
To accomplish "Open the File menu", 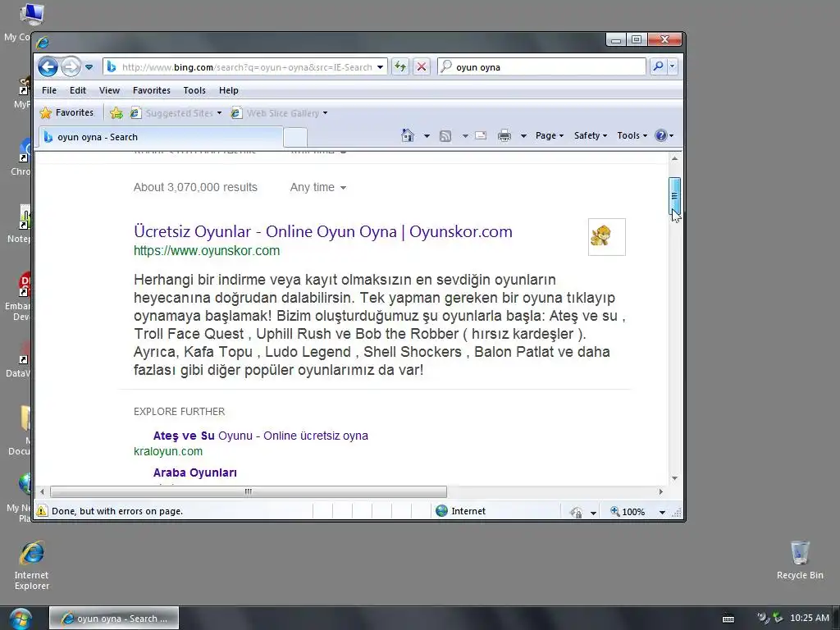I will coord(49,90).
